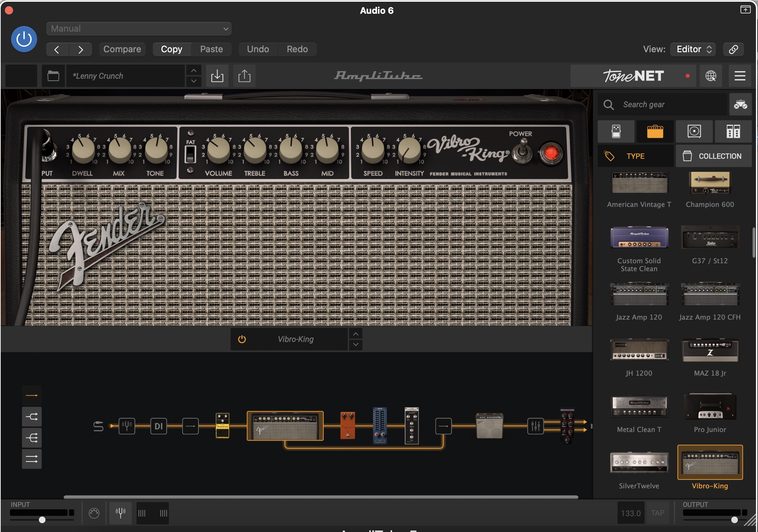This screenshot has width=758, height=532.
Task: Click the Undo button
Action: [x=258, y=49]
